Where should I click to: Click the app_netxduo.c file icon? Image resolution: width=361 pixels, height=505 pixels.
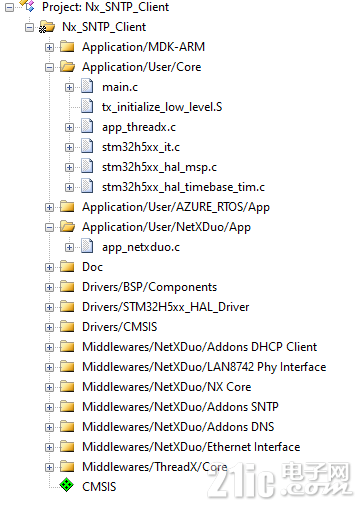coord(87,246)
